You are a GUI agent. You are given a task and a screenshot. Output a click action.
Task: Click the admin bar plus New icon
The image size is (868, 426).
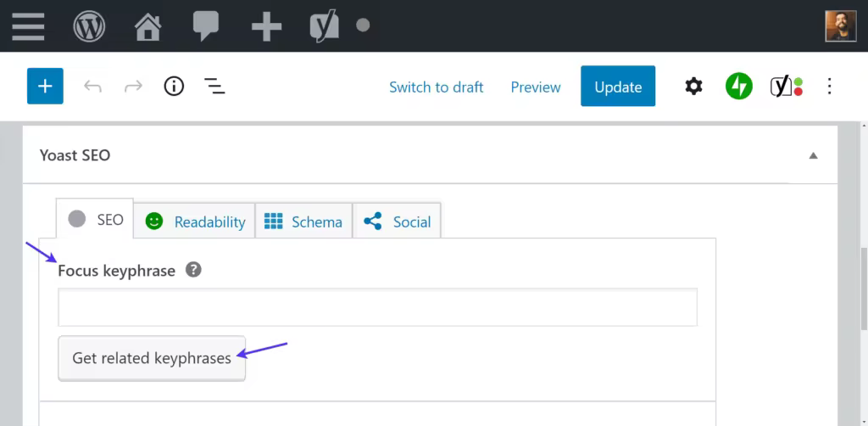tap(266, 26)
